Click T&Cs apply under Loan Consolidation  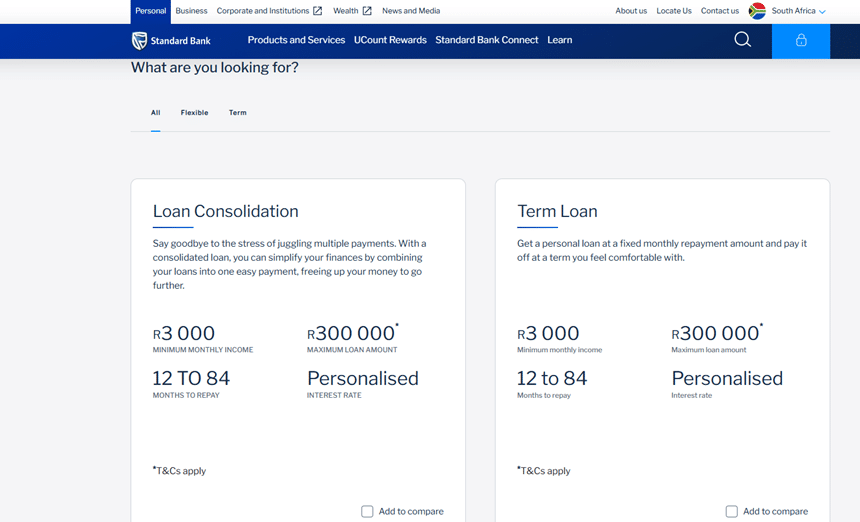click(179, 471)
